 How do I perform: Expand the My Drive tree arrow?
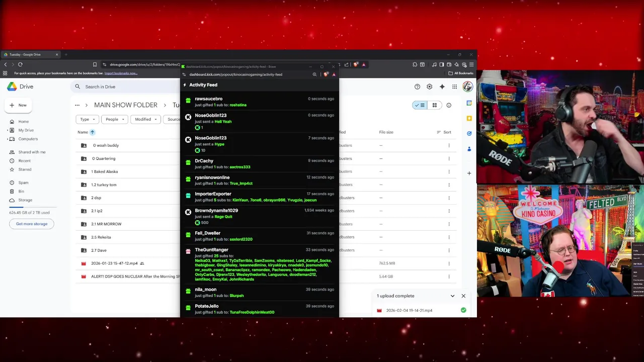8,130
